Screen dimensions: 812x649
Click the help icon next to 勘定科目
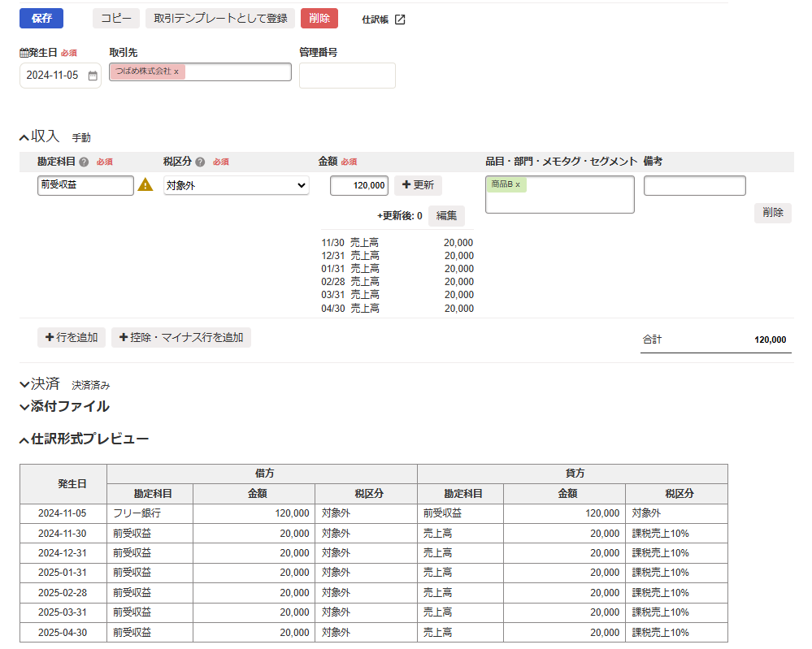tap(84, 162)
